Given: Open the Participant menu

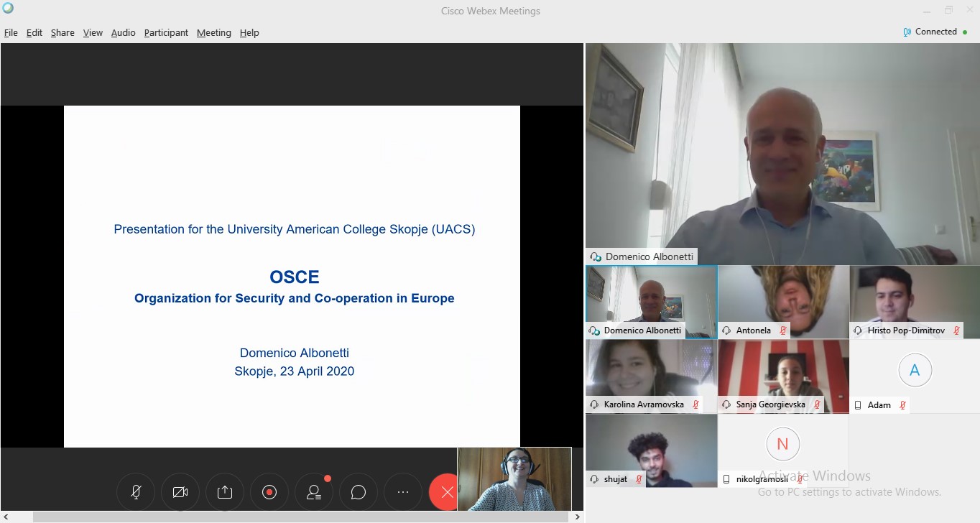Looking at the screenshot, I should (x=166, y=32).
